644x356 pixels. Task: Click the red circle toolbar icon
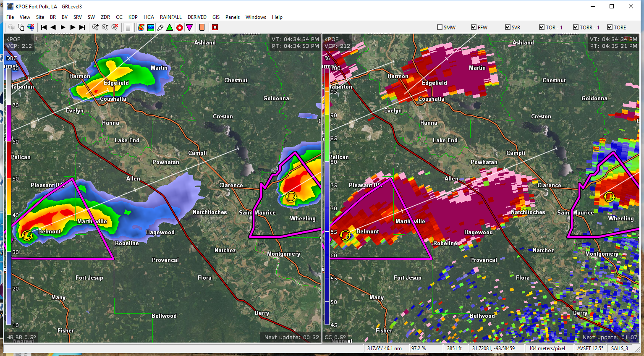180,27
